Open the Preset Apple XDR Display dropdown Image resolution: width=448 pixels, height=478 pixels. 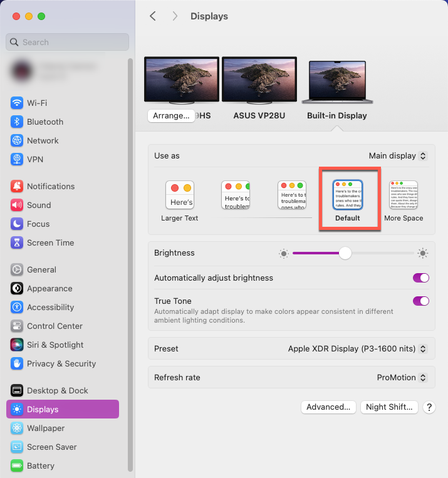coord(358,349)
